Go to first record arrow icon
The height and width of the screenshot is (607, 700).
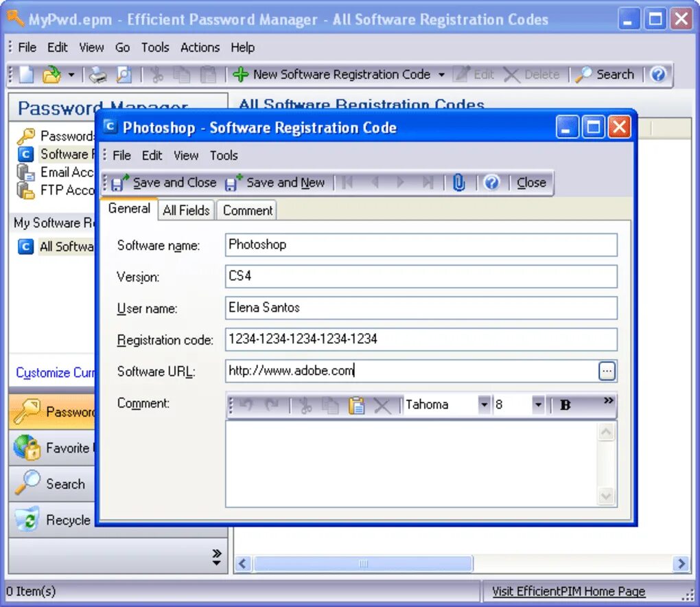tap(347, 183)
